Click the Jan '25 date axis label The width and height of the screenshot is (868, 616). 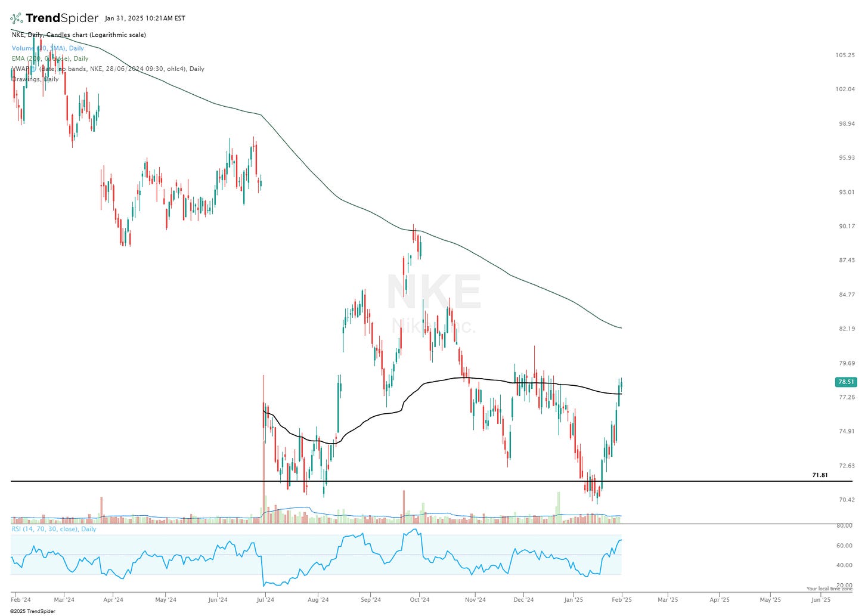(573, 600)
